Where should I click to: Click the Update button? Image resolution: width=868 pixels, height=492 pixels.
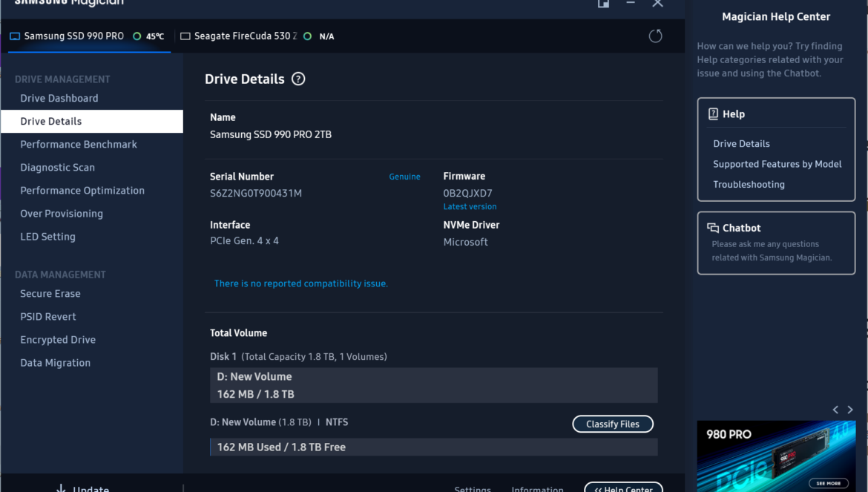pos(83,488)
